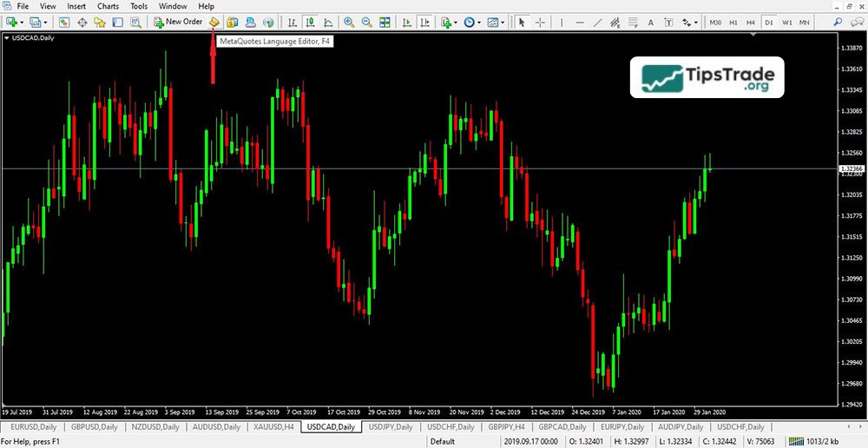Click the Default profile in status bar
868x448 pixels.
point(443,441)
